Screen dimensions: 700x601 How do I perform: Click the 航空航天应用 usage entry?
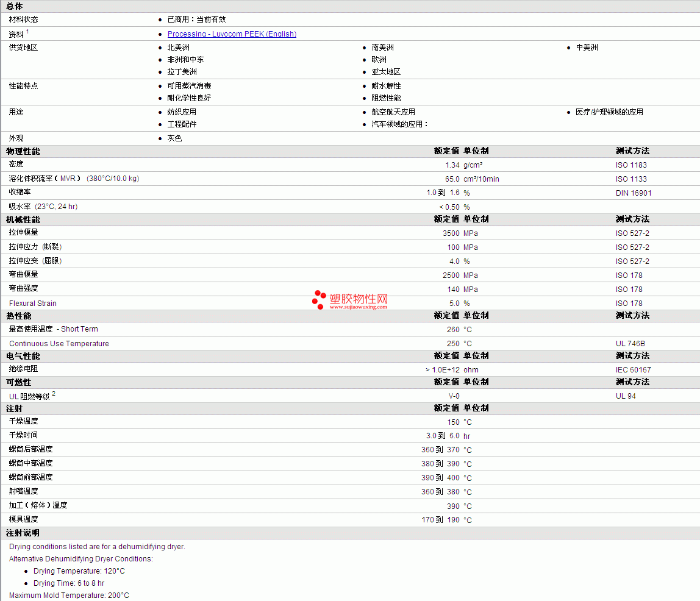(x=393, y=112)
